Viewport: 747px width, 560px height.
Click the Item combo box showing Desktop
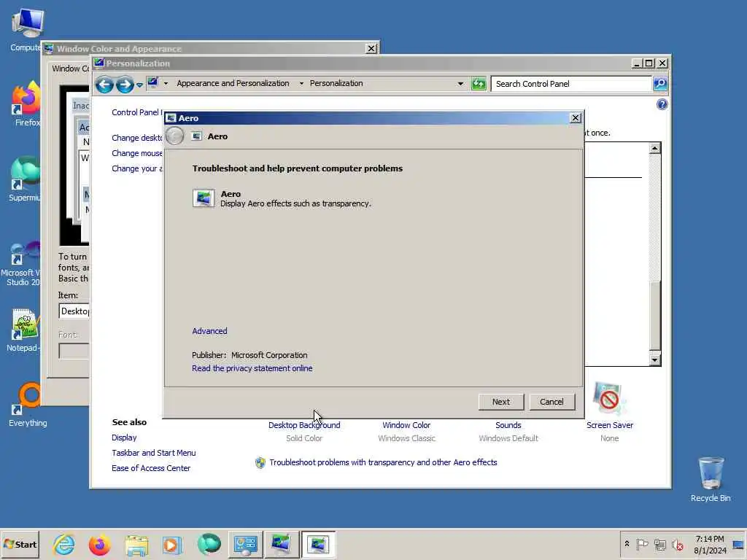click(74, 311)
